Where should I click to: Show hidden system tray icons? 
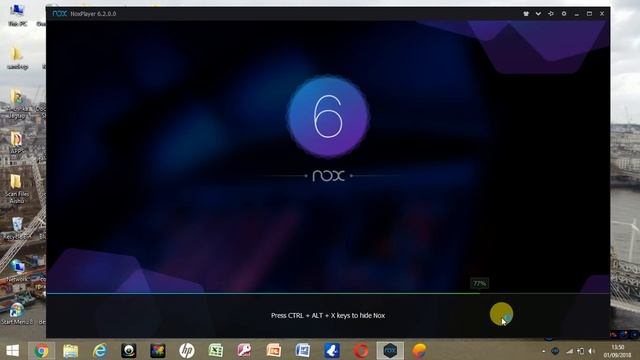pos(544,351)
